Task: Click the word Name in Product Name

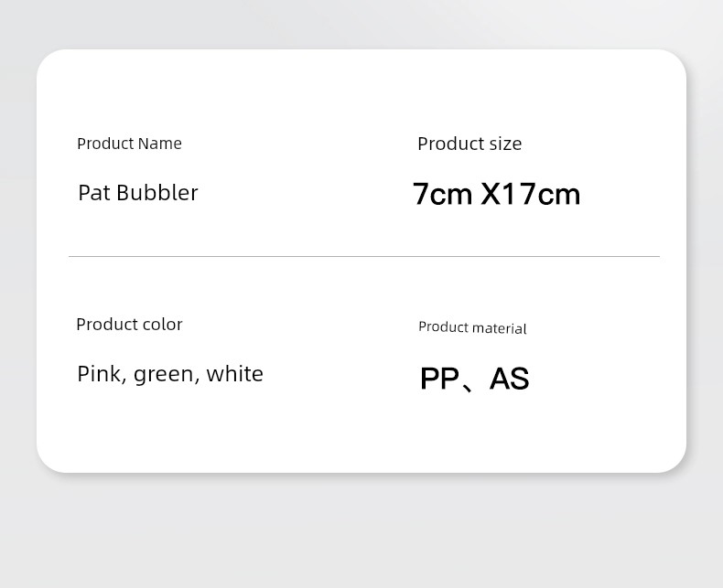Action: (159, 144)
